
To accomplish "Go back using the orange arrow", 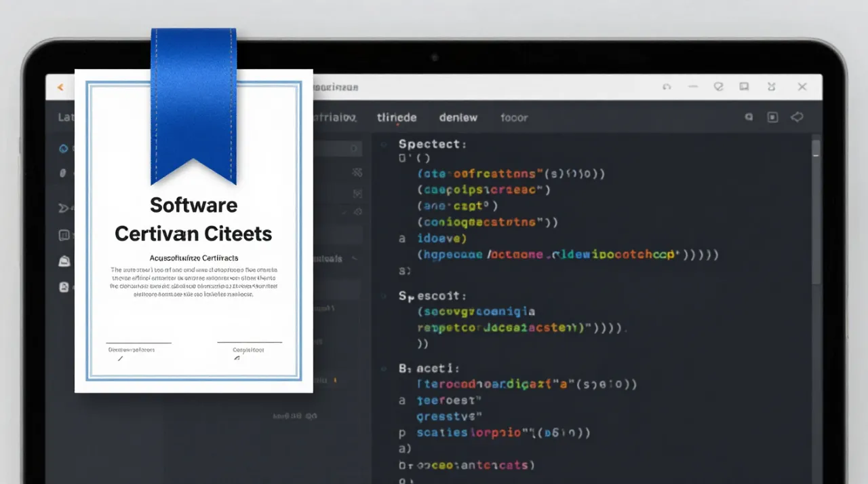I will (60, 88).
